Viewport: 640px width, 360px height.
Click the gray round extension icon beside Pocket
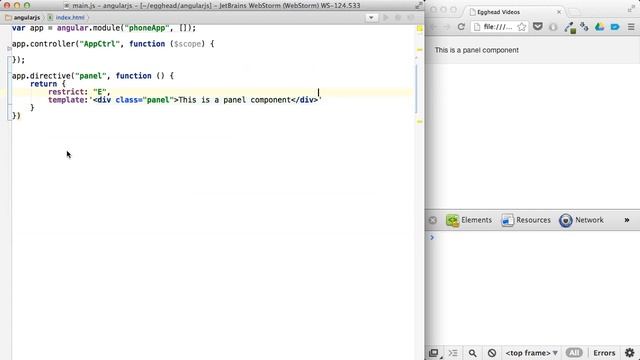pos(553,27)
